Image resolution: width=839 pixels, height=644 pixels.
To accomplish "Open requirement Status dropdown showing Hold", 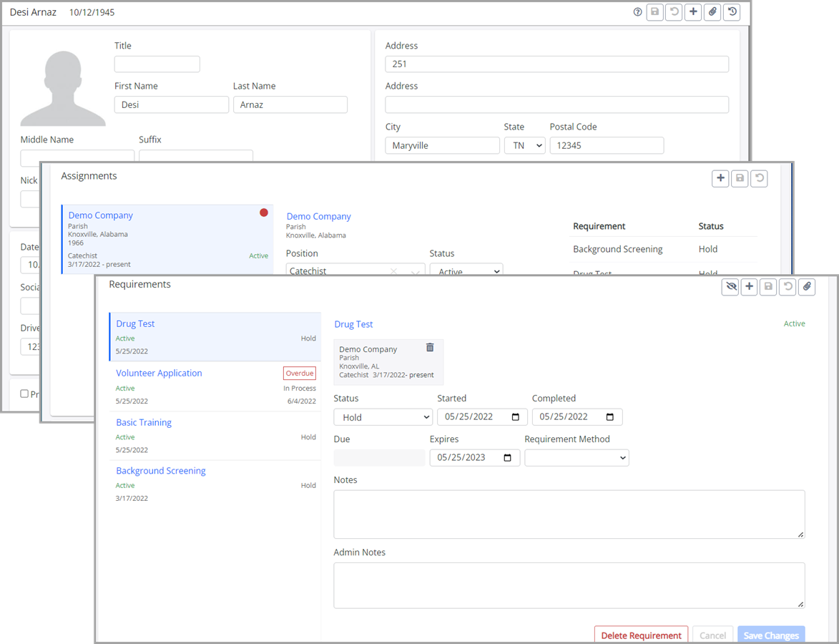I will [x=383, y=417].
